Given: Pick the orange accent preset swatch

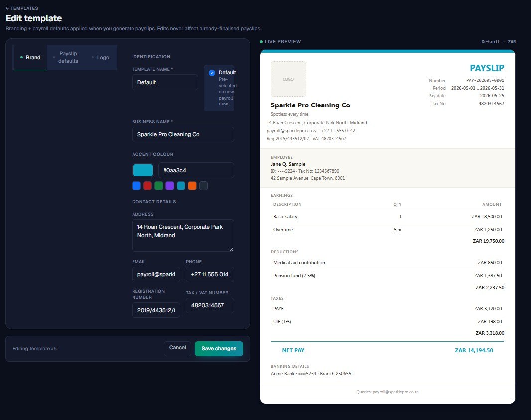Looking at the screenshot, I should 192,186.
